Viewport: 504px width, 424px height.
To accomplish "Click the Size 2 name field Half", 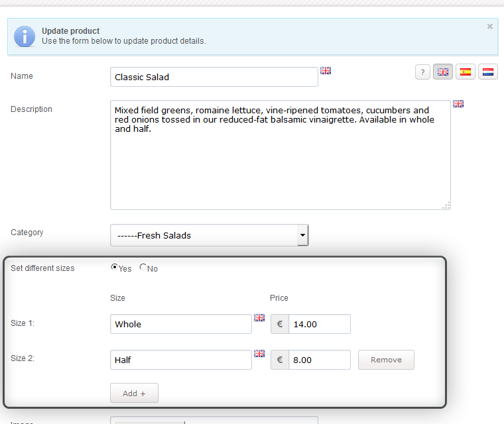I will [181, 360].
